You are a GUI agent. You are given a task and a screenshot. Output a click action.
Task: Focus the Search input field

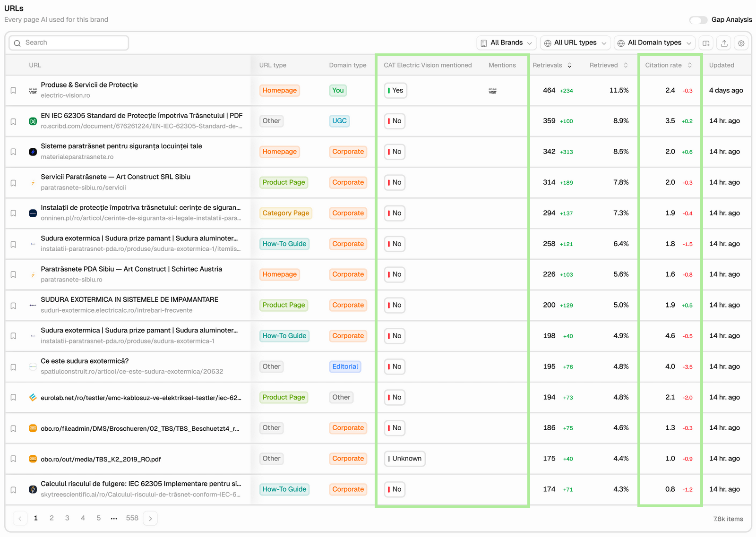coord(69,43)
